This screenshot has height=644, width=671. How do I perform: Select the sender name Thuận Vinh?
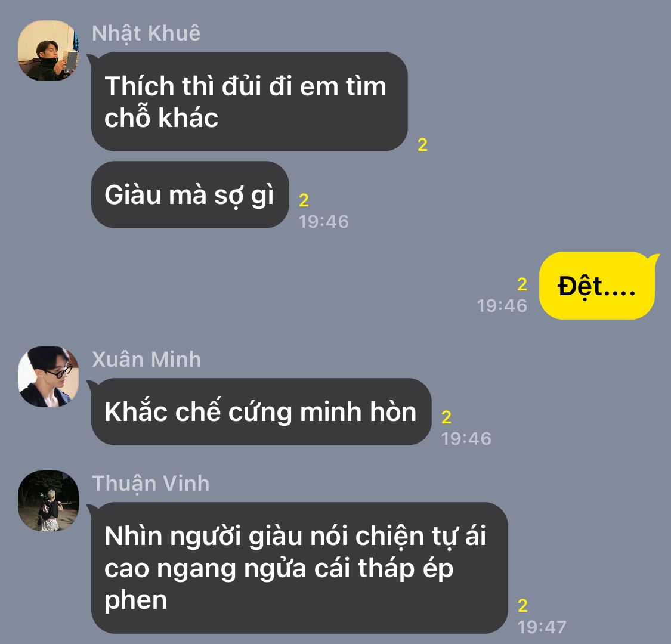point(151,484)
